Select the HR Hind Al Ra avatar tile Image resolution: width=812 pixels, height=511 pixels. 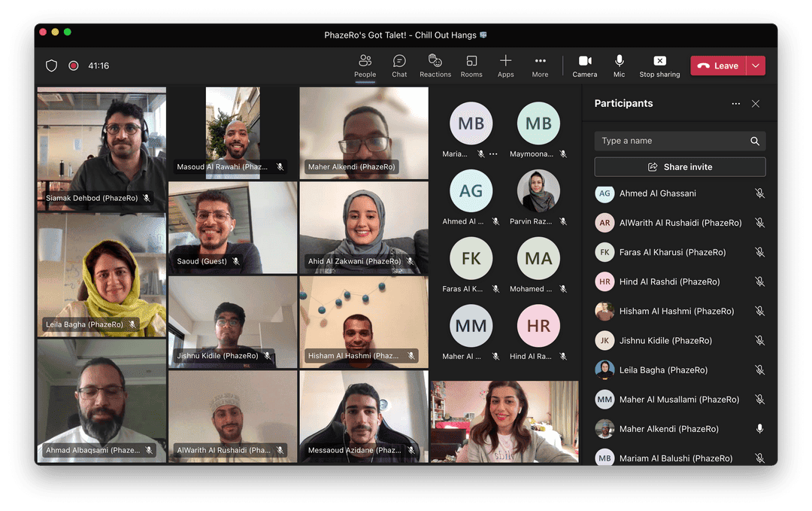click(538, 325)
